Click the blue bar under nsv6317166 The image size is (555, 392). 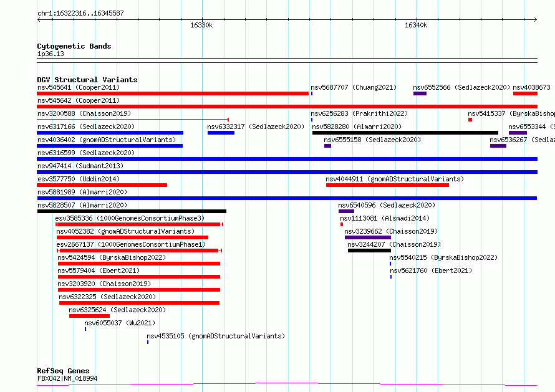tap(110, 133)
